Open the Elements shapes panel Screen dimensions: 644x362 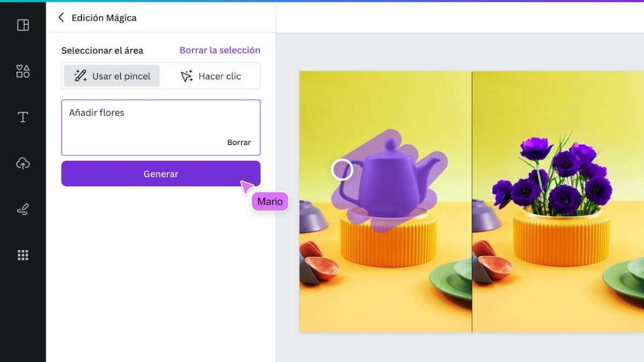pos(23,71)
